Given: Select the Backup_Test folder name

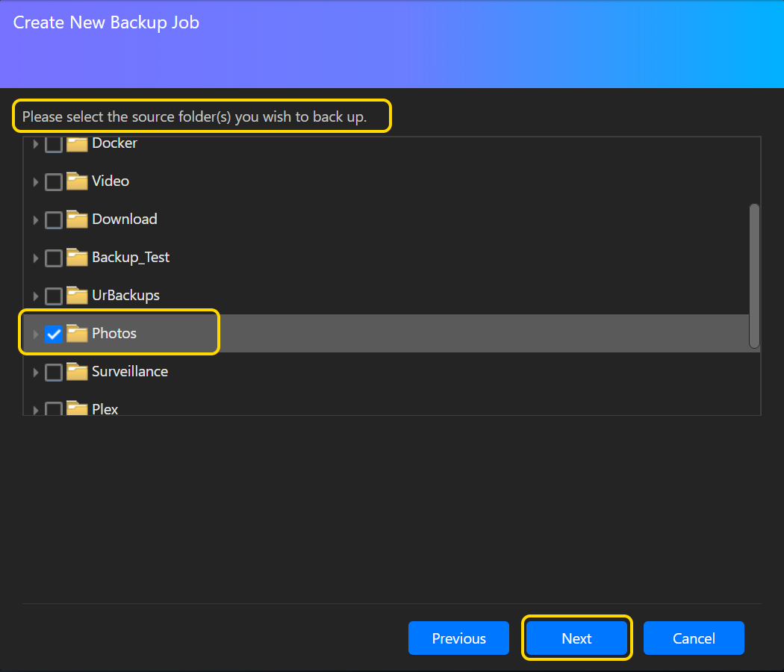Looking at the screenshot, I should tap(131, 257).
